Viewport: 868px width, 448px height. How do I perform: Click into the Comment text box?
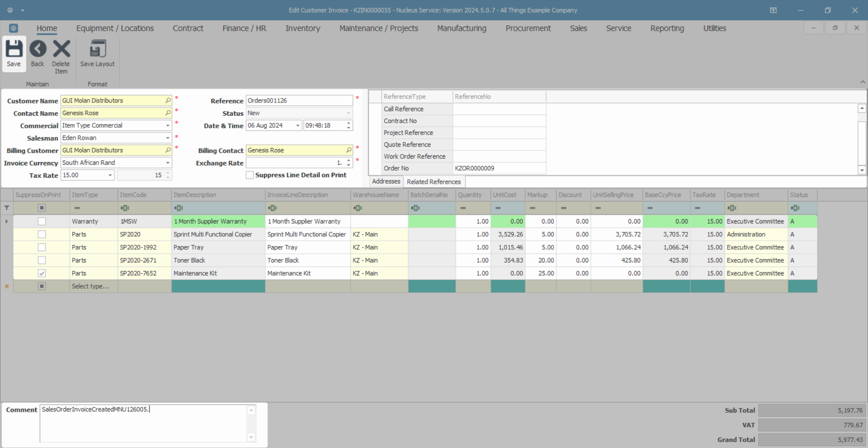pos(142,424)
